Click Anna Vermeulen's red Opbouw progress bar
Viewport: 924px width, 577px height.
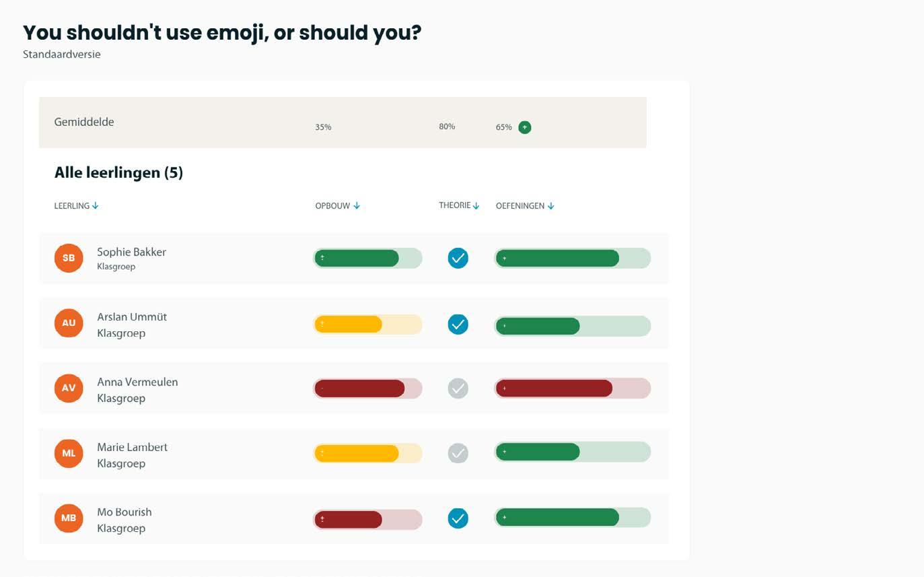(367, 388)
